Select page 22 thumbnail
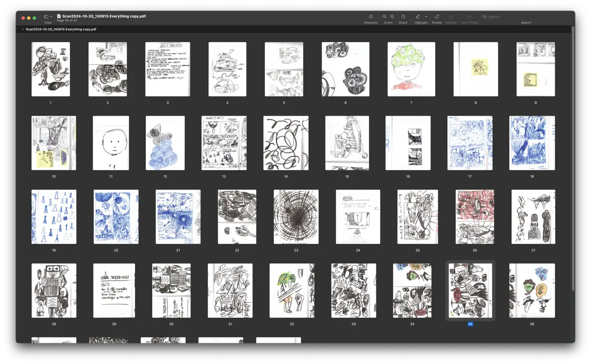The width and height of the screenshot is (591, 364). coord(237,217)
